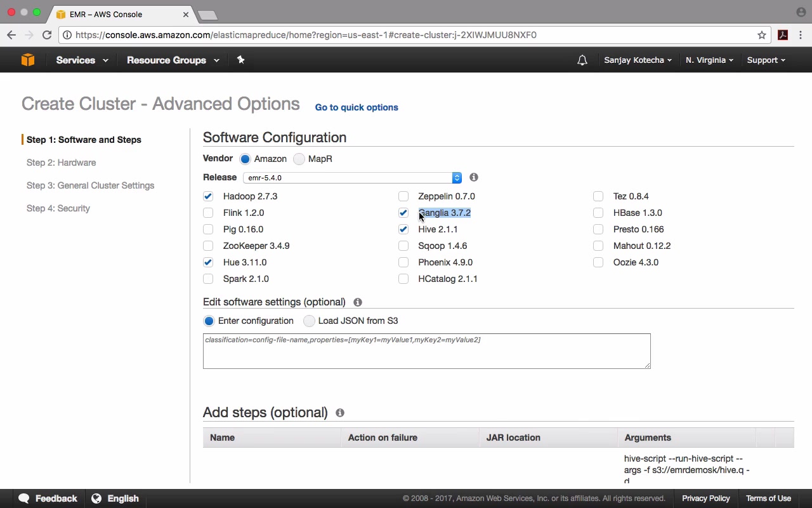The width and height of the screenshot is (812, 508).
Task: Click the Go to quick options link
Action: [x=357, y=107]
